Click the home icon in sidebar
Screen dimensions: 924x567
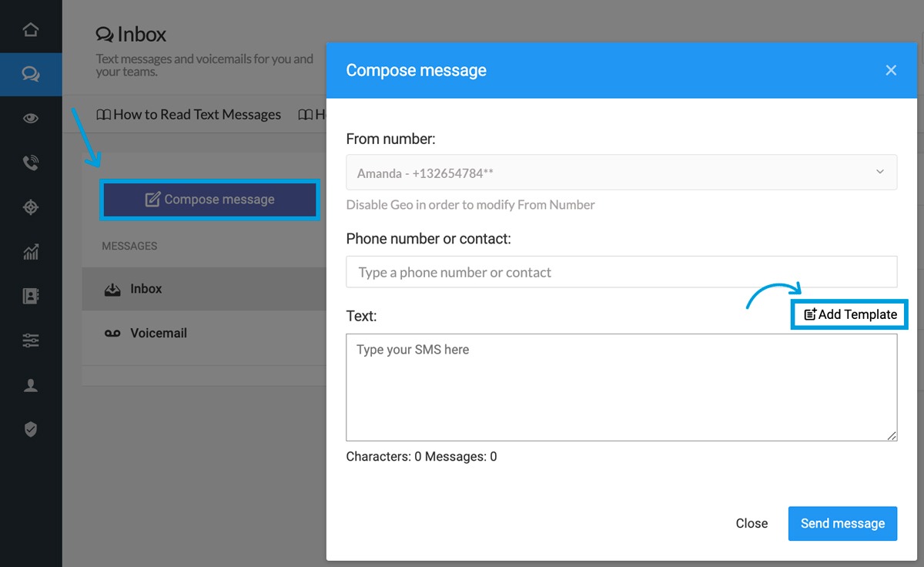31,30
